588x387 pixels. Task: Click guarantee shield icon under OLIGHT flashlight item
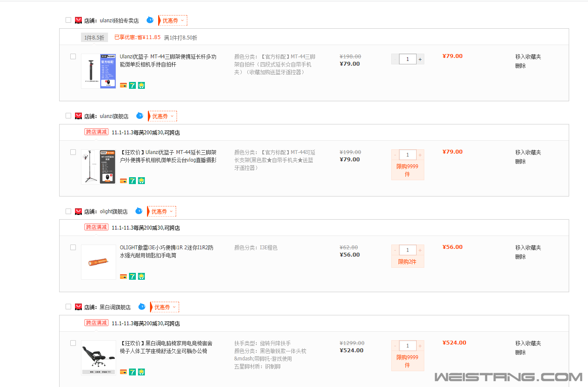coord(141,276)
